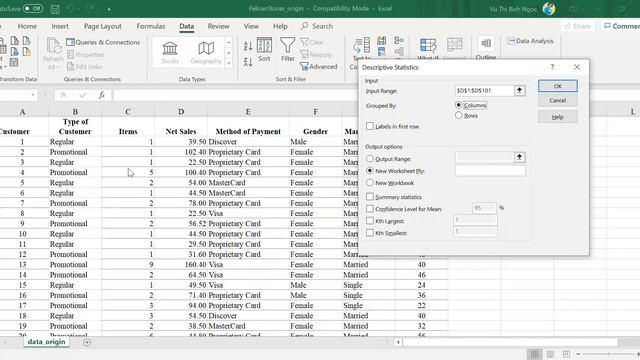Choose the Stocks data type
This screenshot has height=360, width=640.
(170, 53)
